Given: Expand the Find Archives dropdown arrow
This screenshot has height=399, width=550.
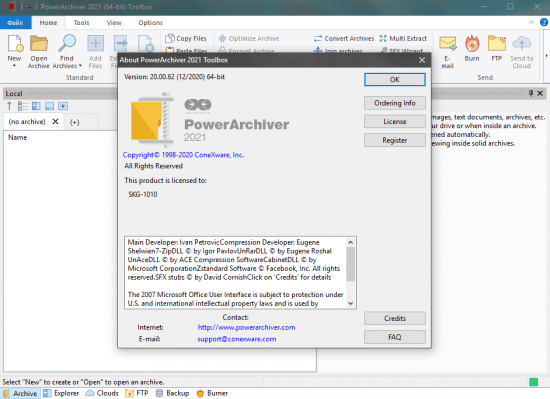Looking at the screenshot, I should tap(80, 66).
